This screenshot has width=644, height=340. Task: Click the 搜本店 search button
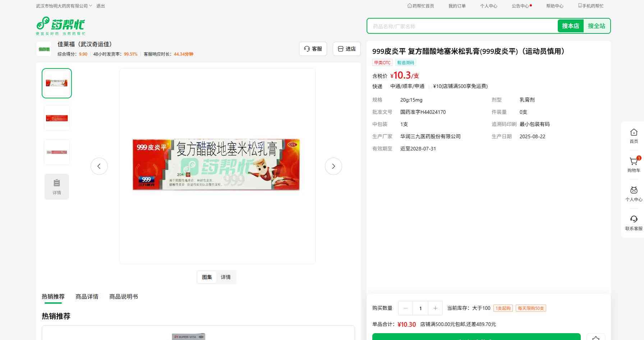tap(570, 26)
